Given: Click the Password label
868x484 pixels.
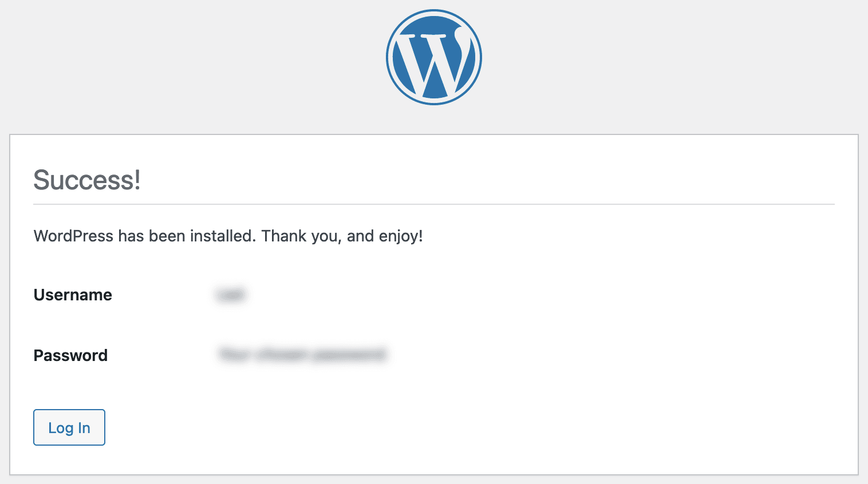Looking at the screenshot, I should click(x=70, y=355).
